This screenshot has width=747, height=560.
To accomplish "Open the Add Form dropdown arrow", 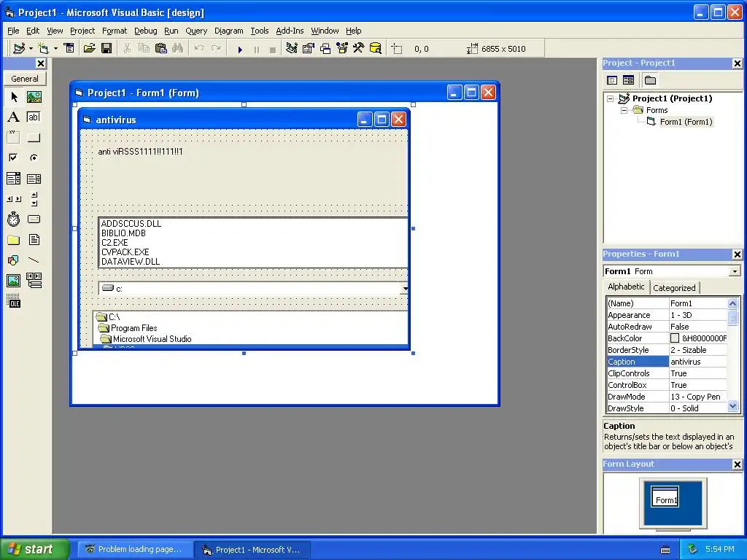I will pos(55,49).
